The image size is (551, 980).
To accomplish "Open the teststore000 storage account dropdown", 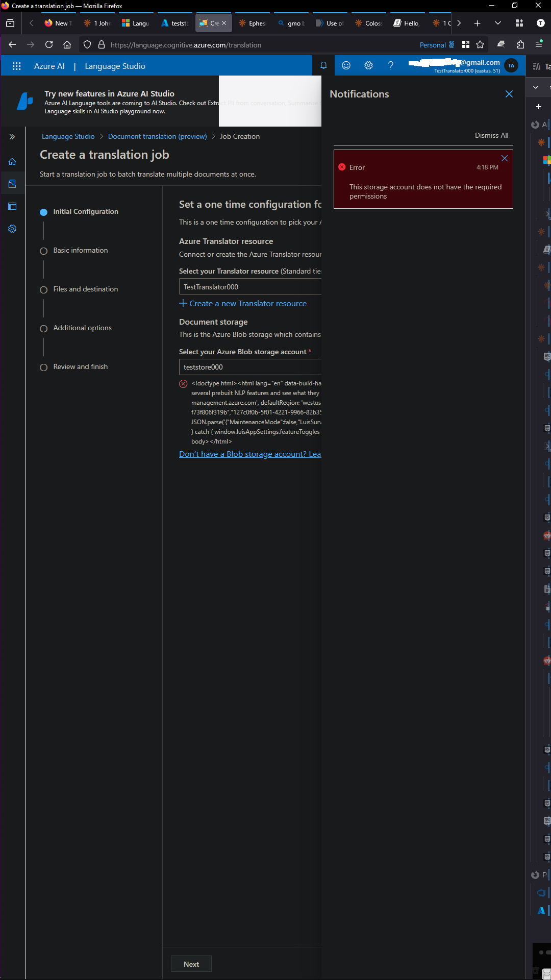I will 250,367.
